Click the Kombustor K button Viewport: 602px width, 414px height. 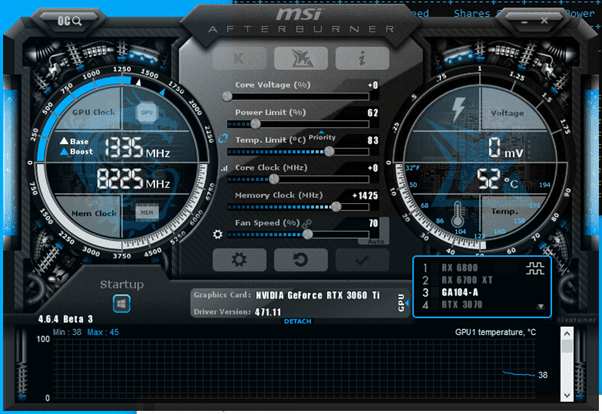click(x=239, y=58)
